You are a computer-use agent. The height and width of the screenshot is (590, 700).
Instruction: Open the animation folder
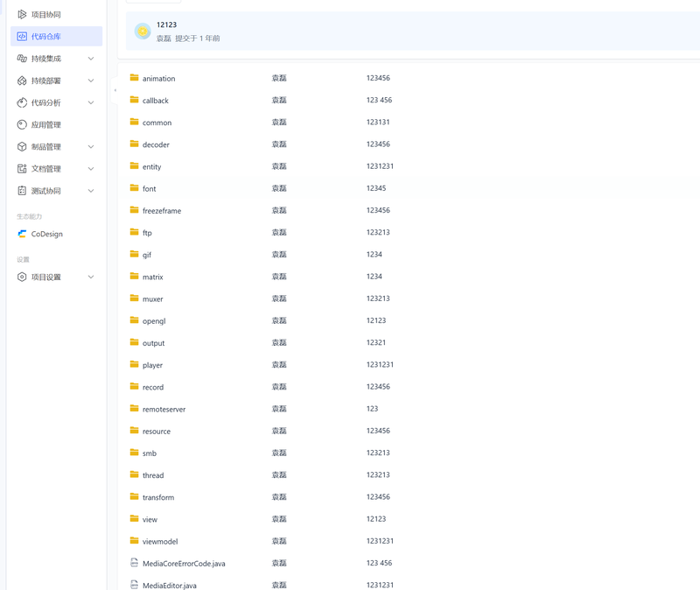tap(158, 79)
